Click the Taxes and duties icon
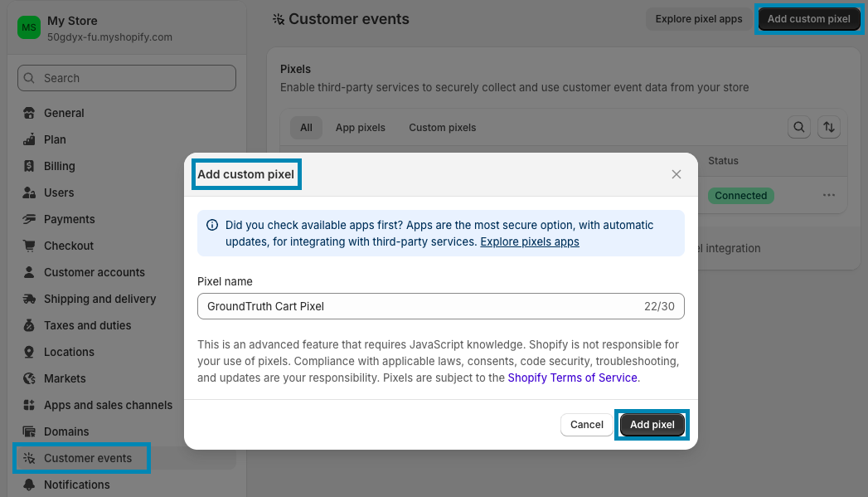Screen dimensions: 868x497 (x=29, y=326)
